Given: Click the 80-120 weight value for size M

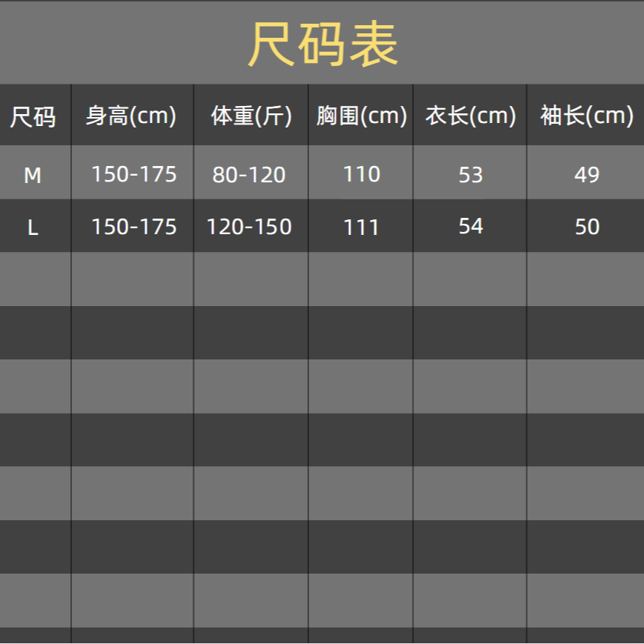Looking at the screenshot, I should click(250, 174).
